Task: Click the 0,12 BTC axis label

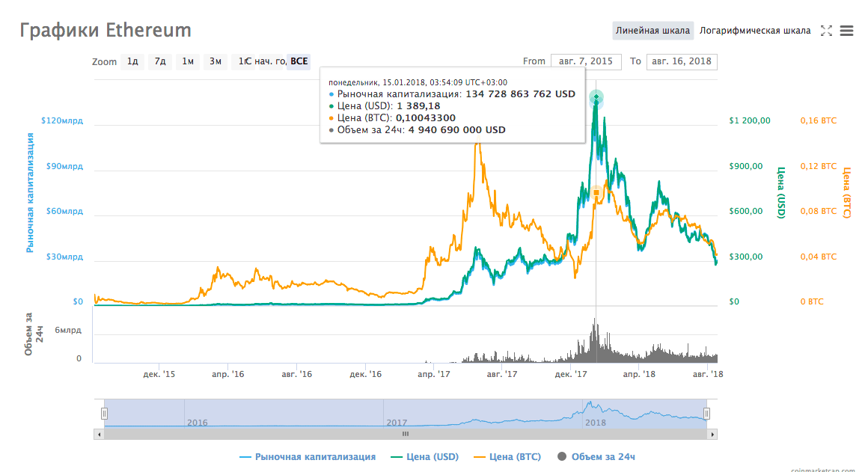Action: (819, 166)
